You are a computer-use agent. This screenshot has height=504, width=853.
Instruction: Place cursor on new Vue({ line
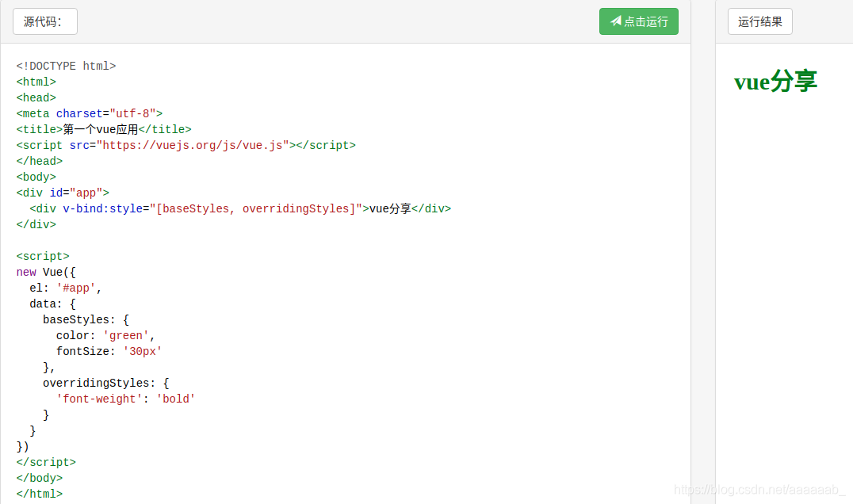(45, 272)
